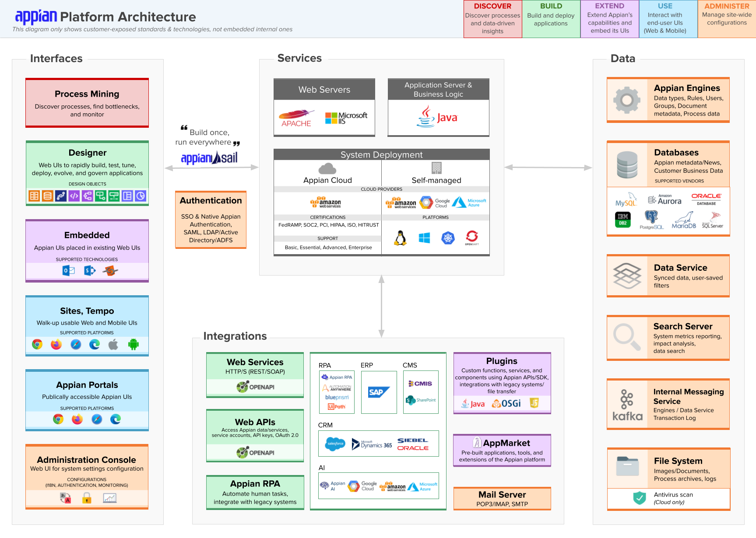
Task: Click the SAP logo in ERP
Action: pyautogui.click(x=379, y=392)
